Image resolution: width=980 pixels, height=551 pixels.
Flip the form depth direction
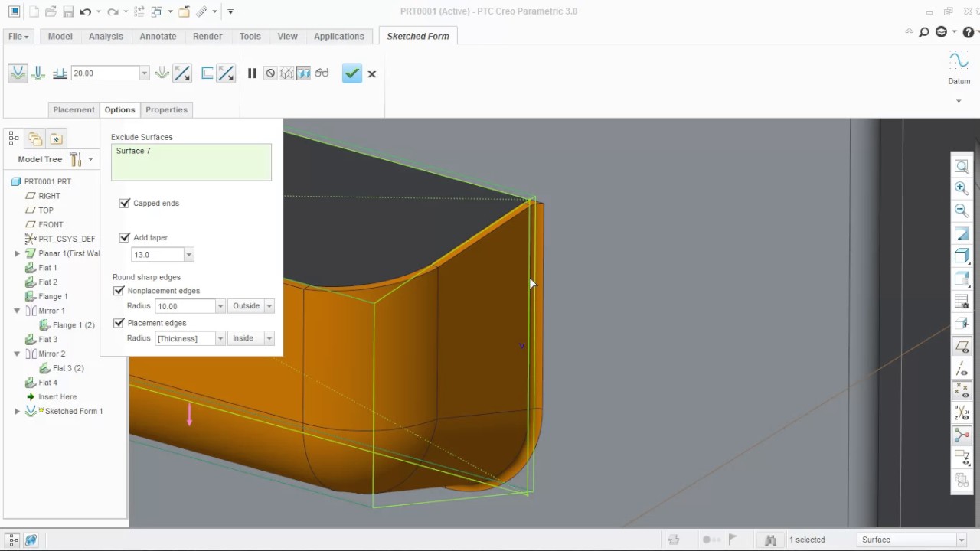(x=182, y=73)
